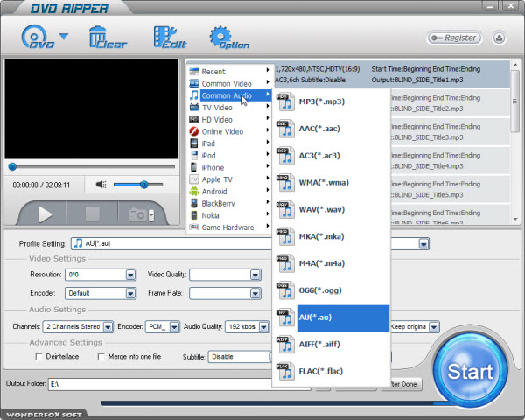
Task: Choose the FLAC format icon
Action: (x=285, y=371)
